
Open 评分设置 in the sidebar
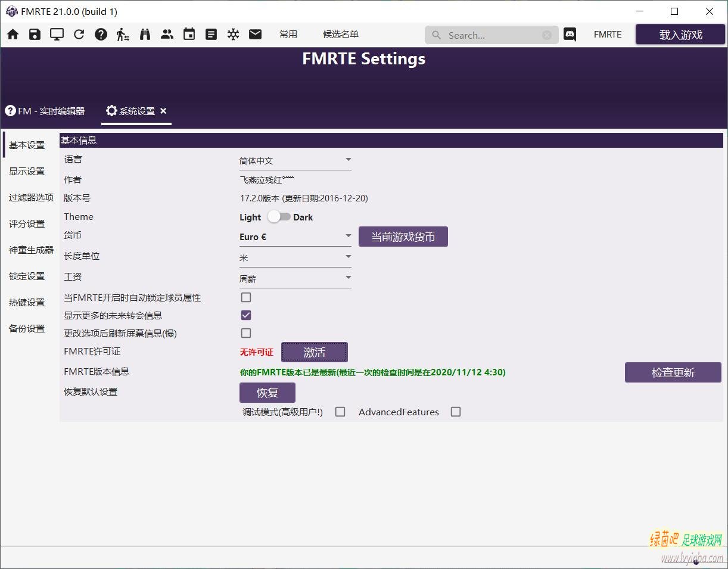27,223
